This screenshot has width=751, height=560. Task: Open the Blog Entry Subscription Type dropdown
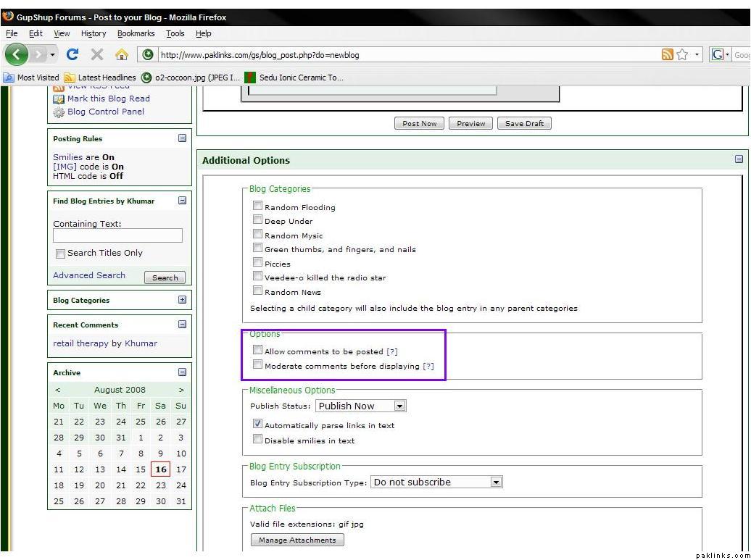496,482
